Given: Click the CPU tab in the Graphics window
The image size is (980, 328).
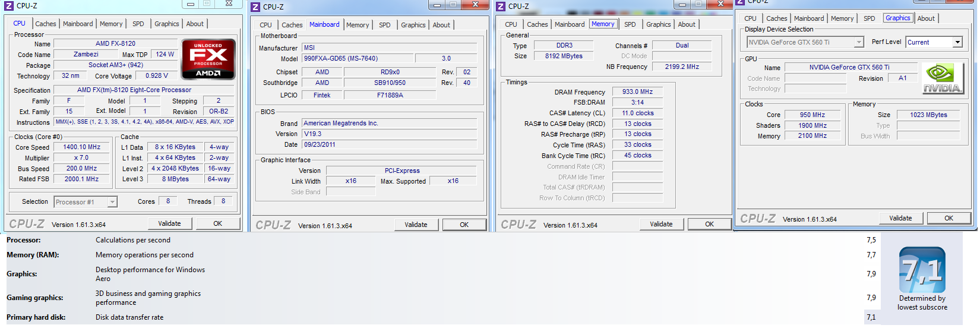Looking at the screenshot, I should click(x=750, y=18).
